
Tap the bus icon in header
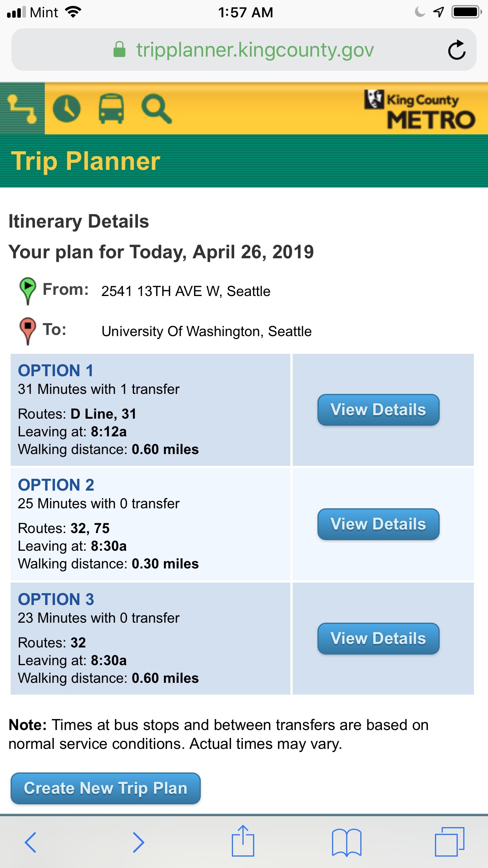[x=111, y=109]
